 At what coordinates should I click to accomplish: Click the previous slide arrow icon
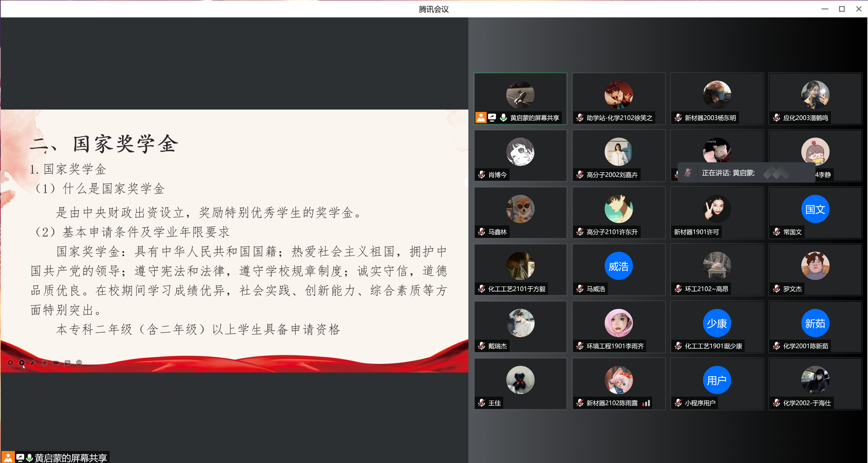coord(10,363)
